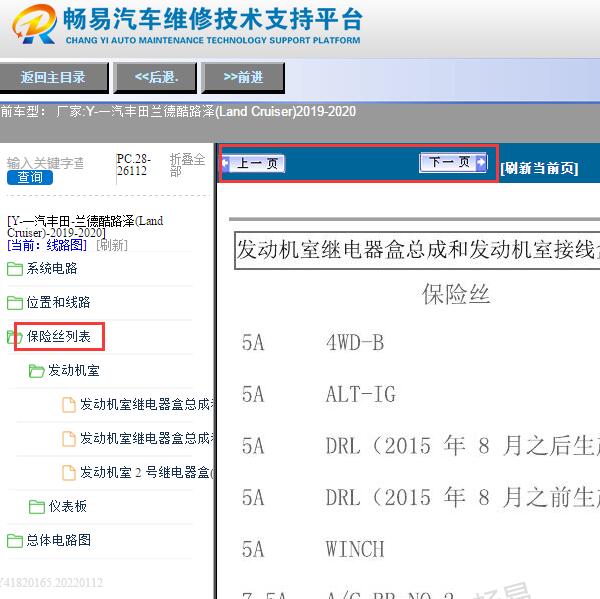Open the second 发动机室继电器盒总成 document

pyautogui.click(x=147, y=438)
